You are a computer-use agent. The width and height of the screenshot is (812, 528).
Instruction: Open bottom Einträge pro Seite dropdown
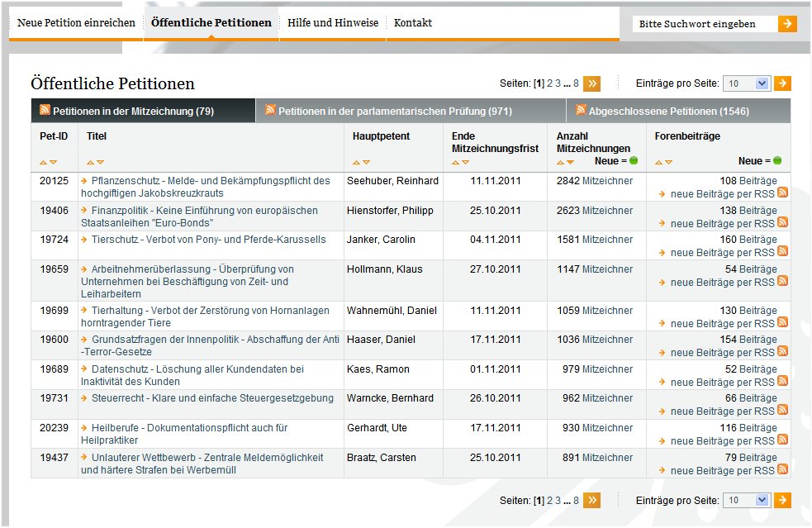(747, 500)
